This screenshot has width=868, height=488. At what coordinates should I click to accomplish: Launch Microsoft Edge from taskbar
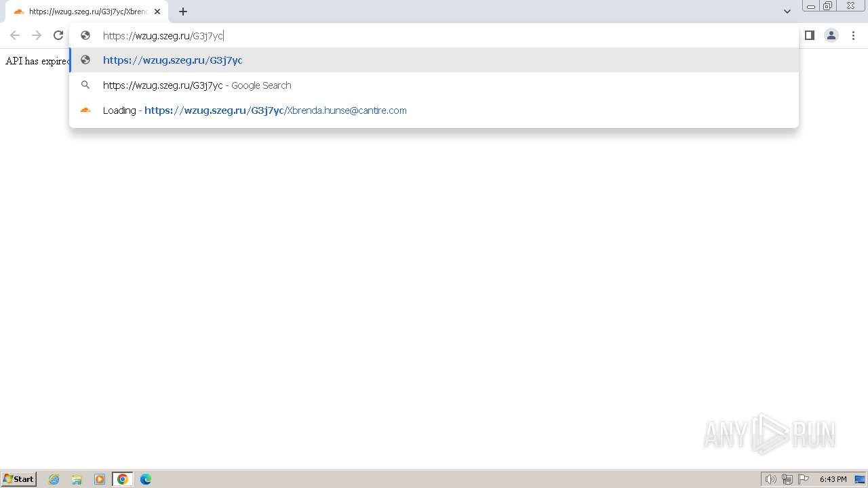tap(145, 479)
